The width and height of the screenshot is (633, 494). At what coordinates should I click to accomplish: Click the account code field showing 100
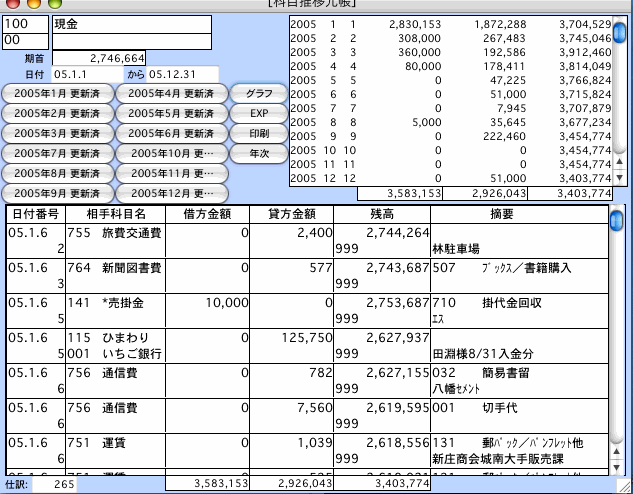[25, 23]
